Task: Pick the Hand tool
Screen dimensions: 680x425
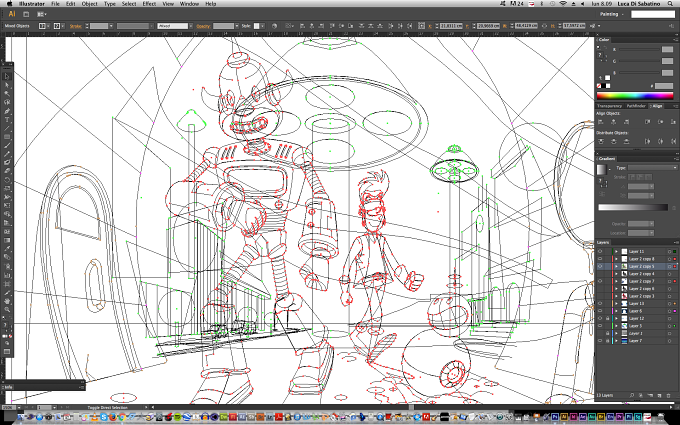Action: (x=7, y=301)
